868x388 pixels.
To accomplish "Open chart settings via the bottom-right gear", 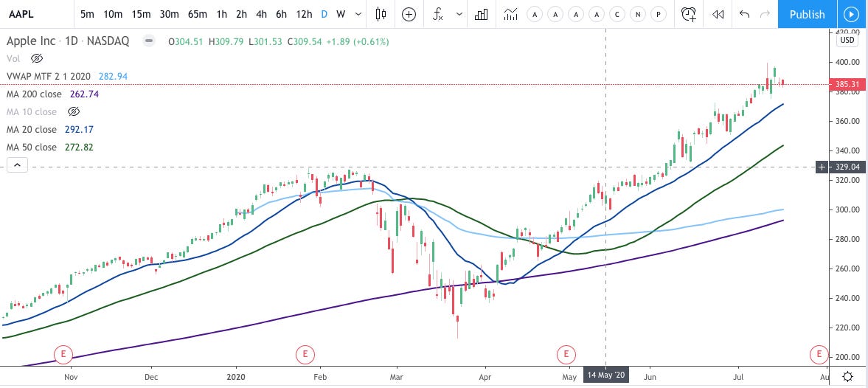I will (847, 376).
